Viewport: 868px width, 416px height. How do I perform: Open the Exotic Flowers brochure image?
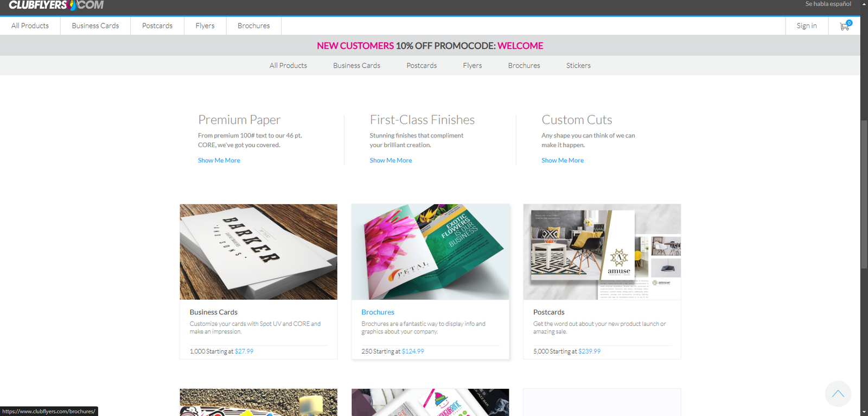point(430,252)
